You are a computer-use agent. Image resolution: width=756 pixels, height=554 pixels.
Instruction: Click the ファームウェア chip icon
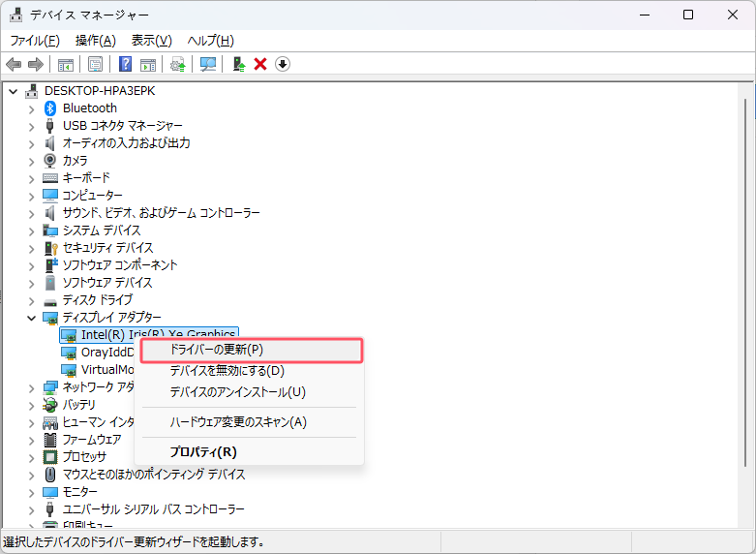(x=50, y=439)
